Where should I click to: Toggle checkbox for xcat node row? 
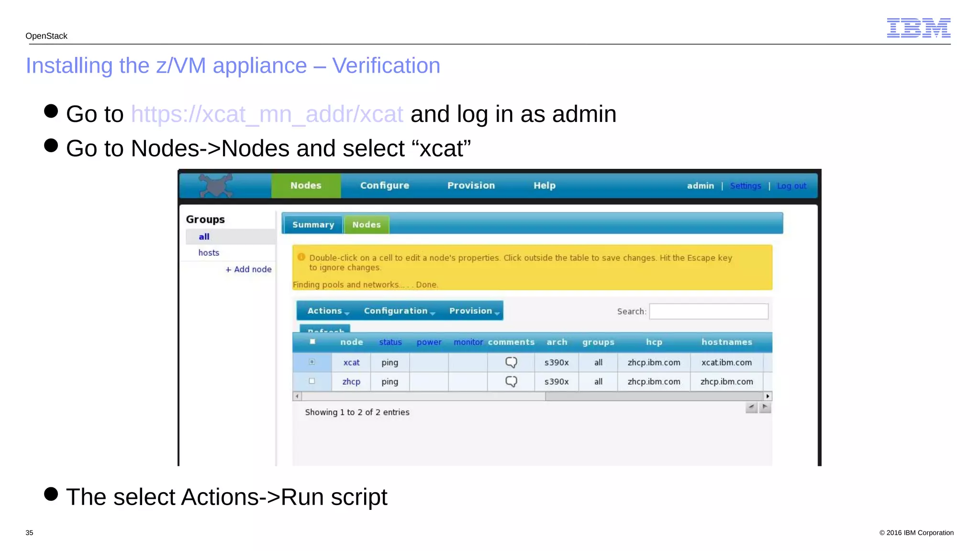[x=312, y=362]
